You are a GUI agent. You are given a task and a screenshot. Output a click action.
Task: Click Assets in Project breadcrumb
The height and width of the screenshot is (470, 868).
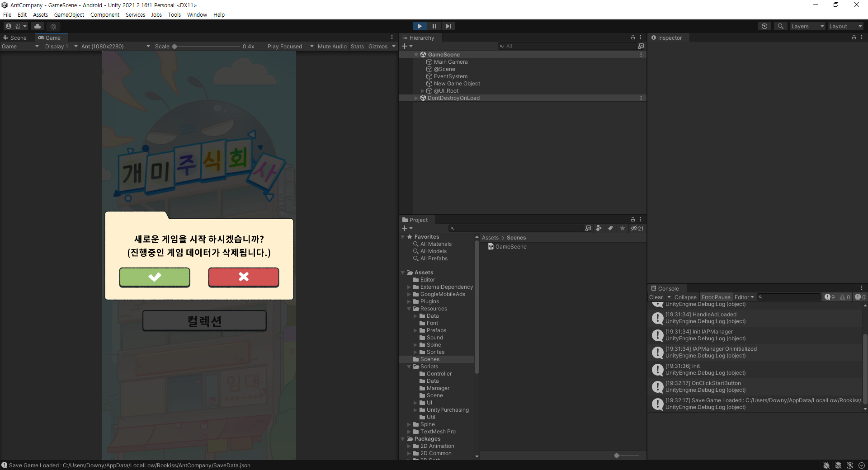coord(490,238)
